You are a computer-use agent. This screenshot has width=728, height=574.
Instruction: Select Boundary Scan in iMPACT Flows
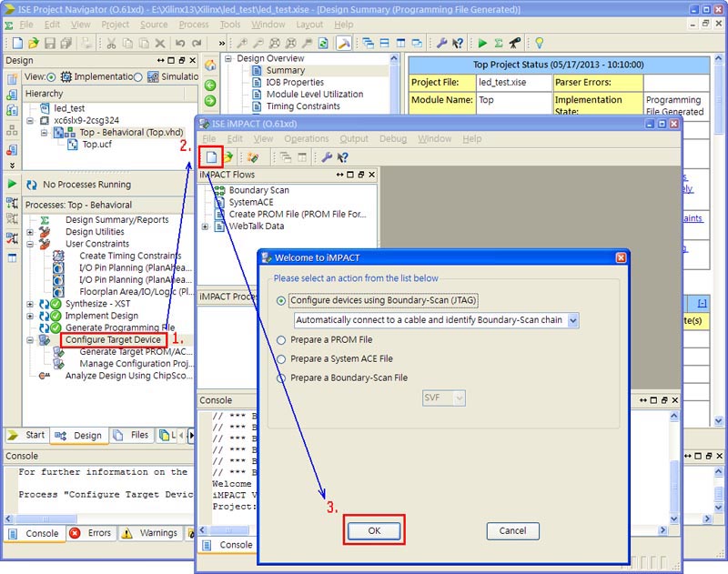(258, 190)
